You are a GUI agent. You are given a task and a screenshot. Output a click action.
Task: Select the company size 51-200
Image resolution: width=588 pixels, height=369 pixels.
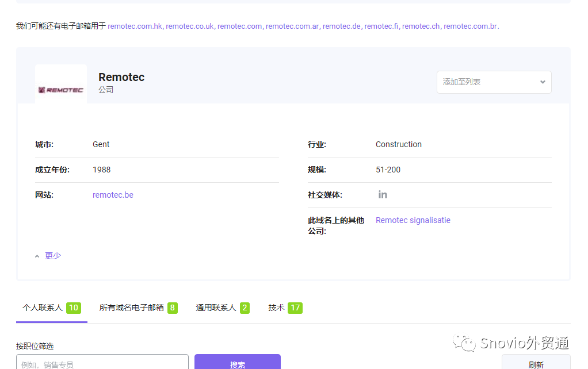388,170
